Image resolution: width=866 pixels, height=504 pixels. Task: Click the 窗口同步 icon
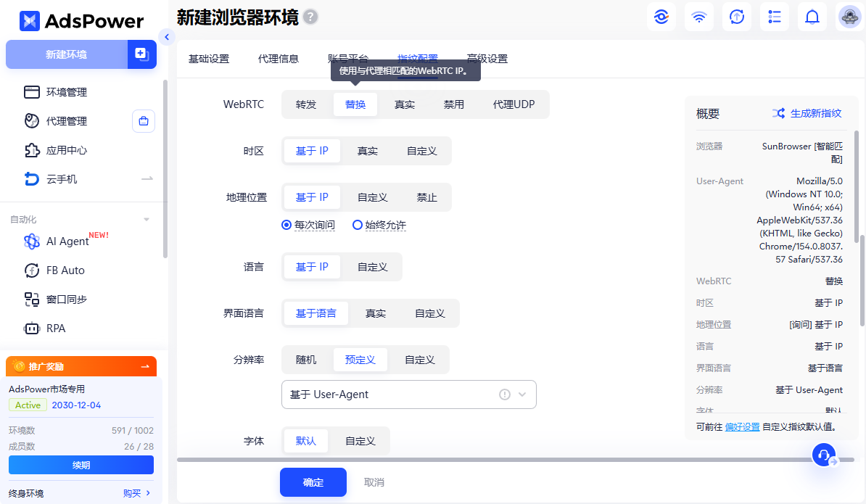(31, 299)
